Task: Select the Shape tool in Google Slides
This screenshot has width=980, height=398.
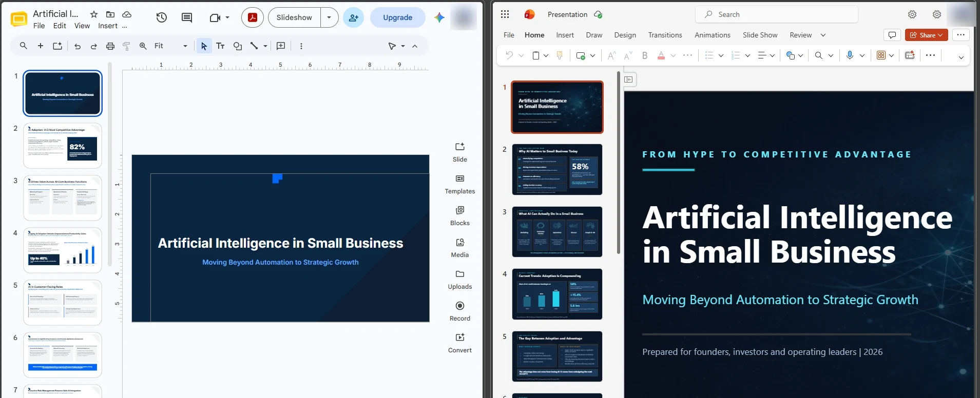Action: 237,46
